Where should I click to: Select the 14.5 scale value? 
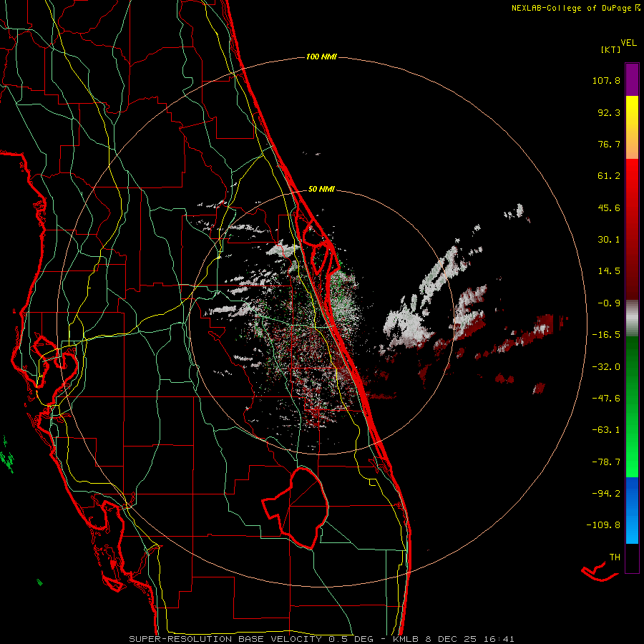coord(609,271)
